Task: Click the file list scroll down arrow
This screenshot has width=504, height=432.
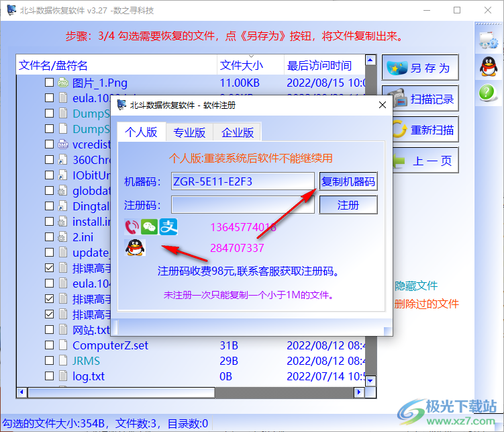Action: click(370, 381)
